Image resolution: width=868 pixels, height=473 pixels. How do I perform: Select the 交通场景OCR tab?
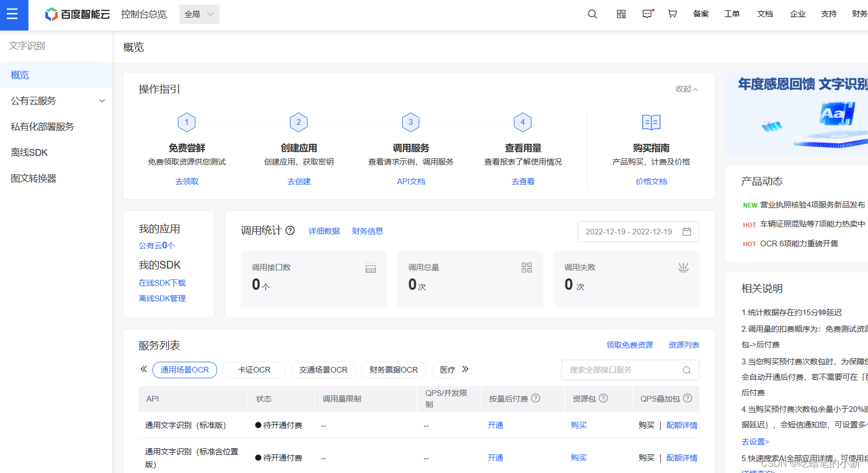323,370
